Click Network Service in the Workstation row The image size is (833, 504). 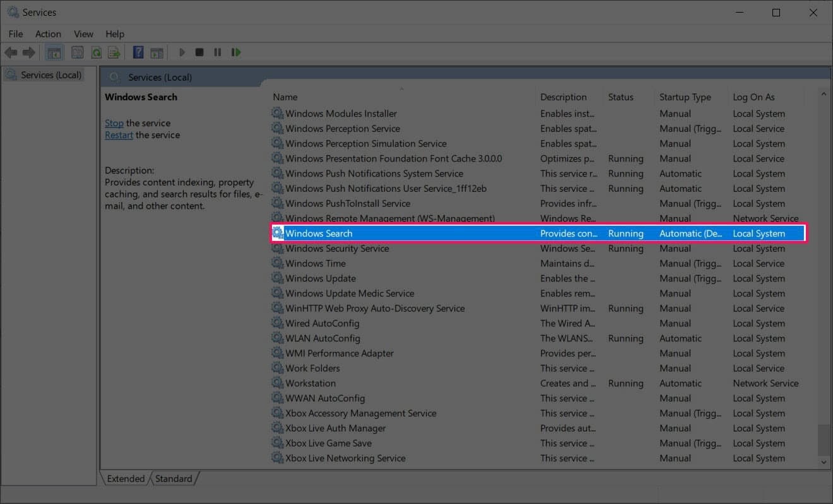point(765,384)
